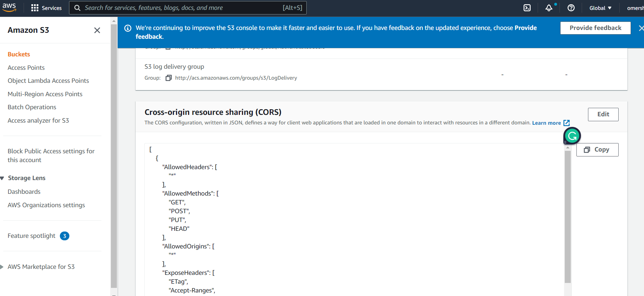Screen dimensions: 644x296
Task: Edit the CORS configuration
Action: click(x=603, y=114)
